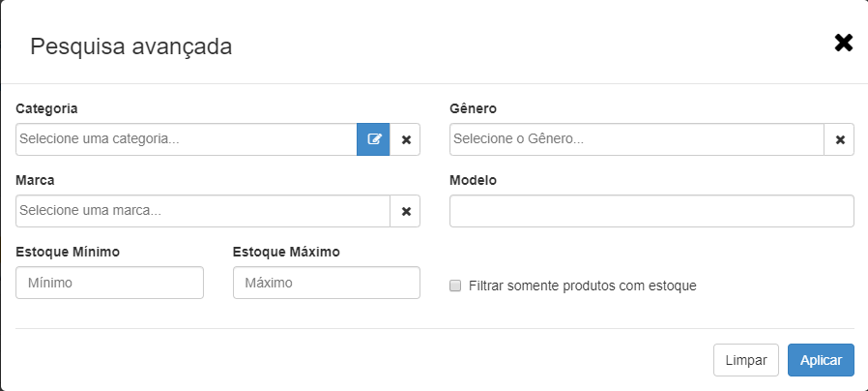
Task: Click the Aplicar button
Action: (x=821, y=360)
